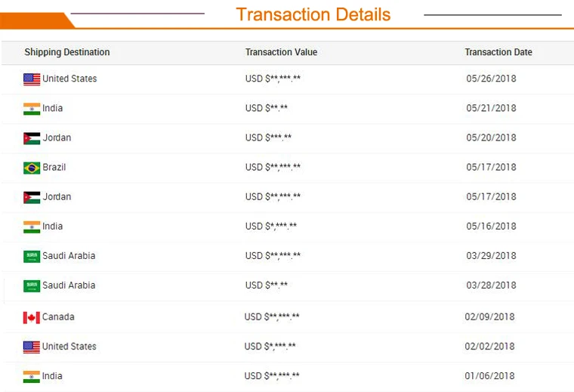Select the United States flag dated 02/02/2018
Image resolution: width=574 pixels, height=392 pixels.
point(32,347)
